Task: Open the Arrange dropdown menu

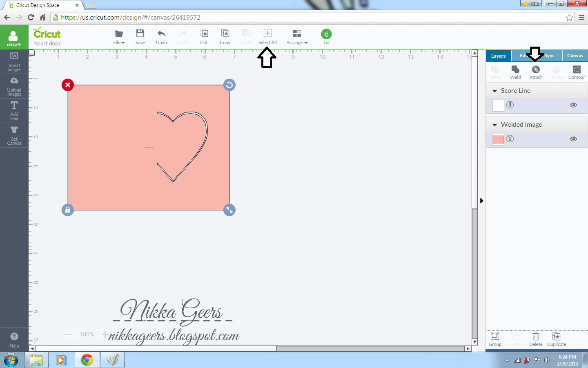Action: [297, 37]
